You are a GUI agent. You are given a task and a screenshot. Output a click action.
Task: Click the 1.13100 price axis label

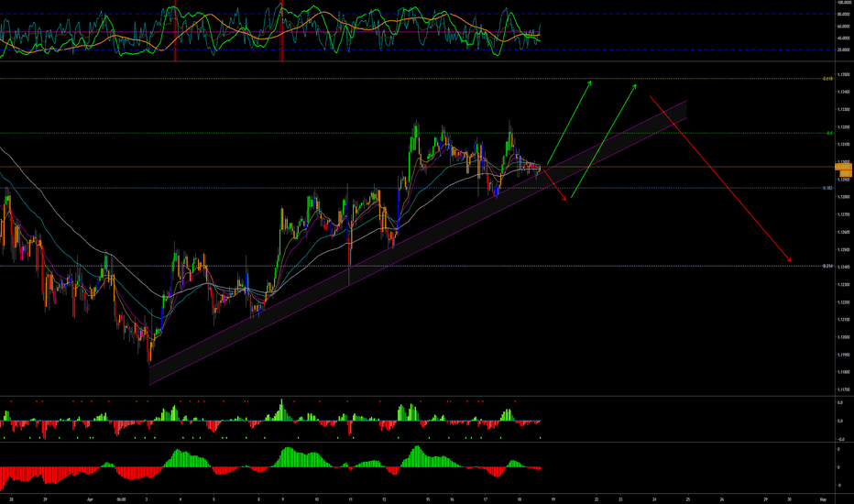coord(844,145)
